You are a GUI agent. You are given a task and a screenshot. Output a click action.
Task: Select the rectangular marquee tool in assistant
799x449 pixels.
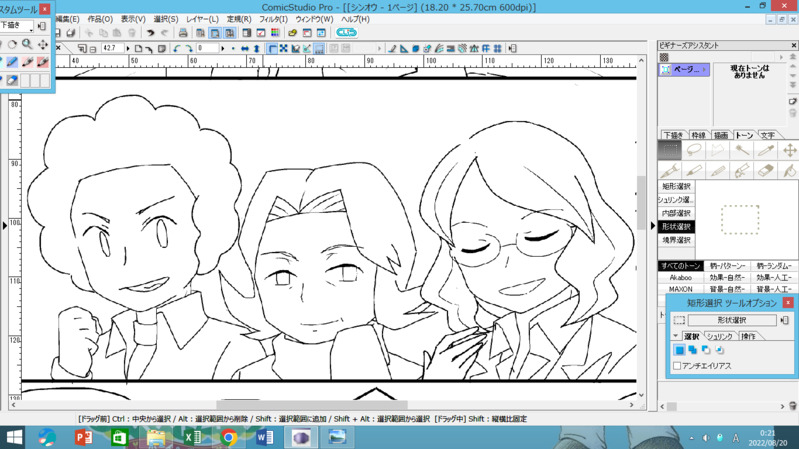[x=670, y=150]
